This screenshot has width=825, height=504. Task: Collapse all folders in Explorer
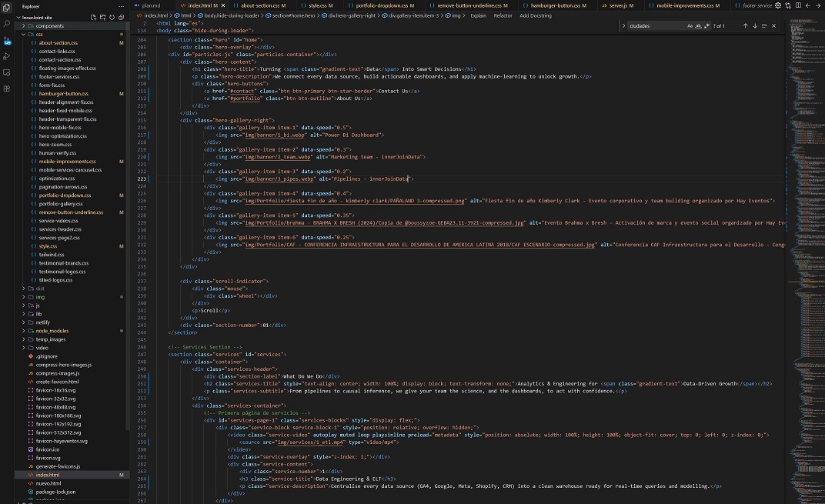121,18
